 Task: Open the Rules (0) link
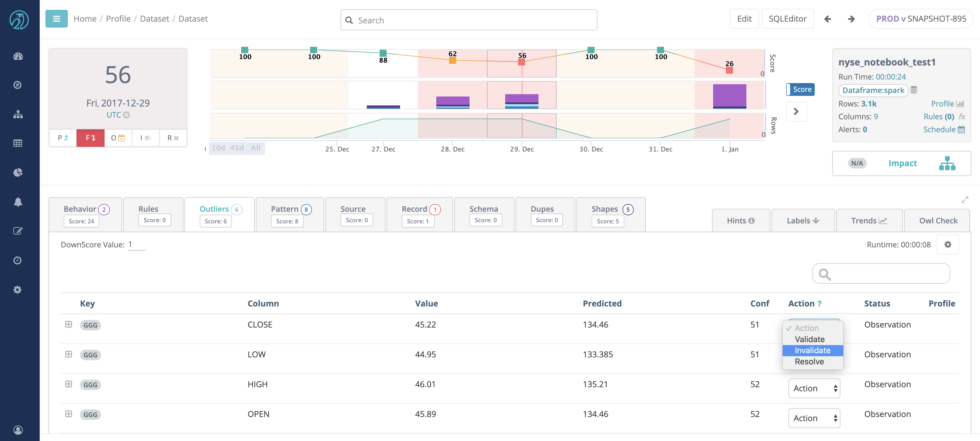939,116
